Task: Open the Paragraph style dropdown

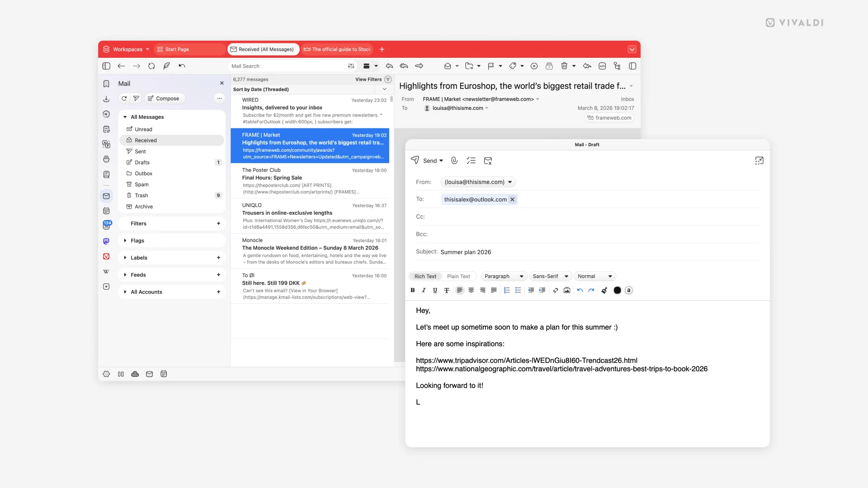Action: (503, 276)
